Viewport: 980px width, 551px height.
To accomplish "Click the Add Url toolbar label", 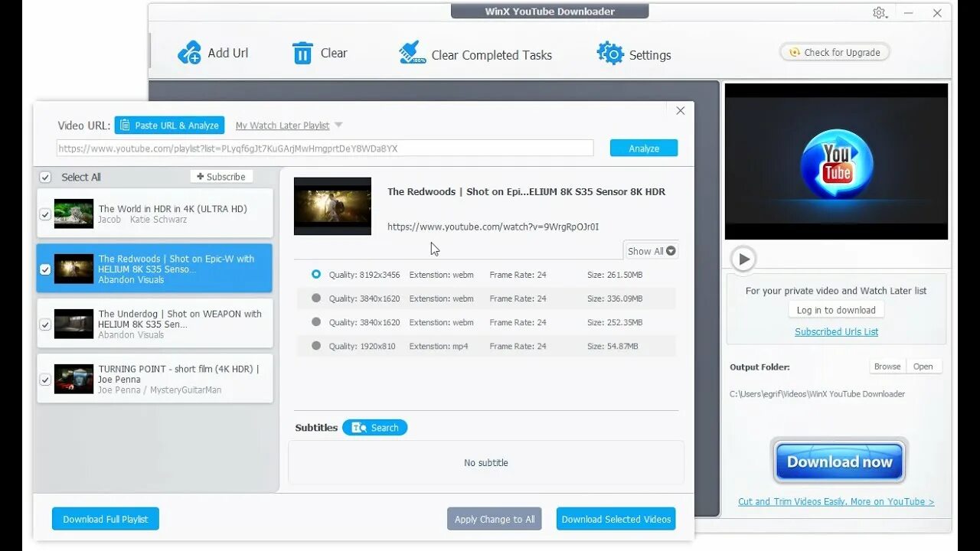I will click(228, 53).
